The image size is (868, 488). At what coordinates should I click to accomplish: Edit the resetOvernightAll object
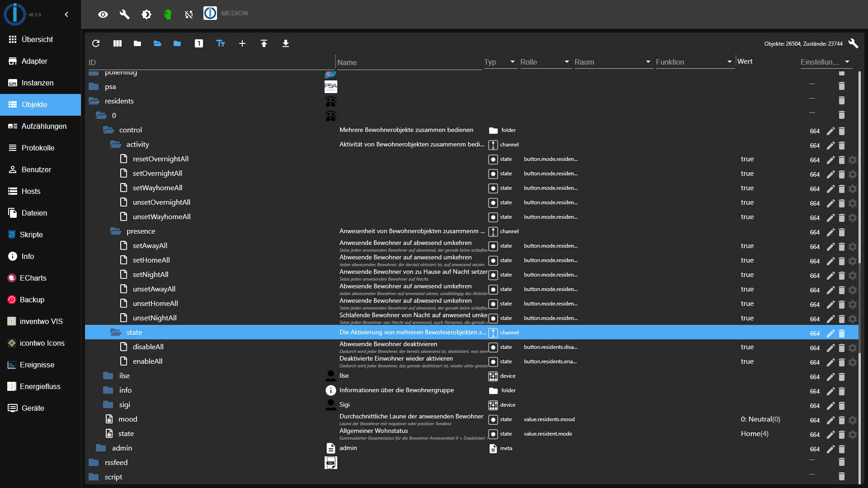click(x=830, y=160)
